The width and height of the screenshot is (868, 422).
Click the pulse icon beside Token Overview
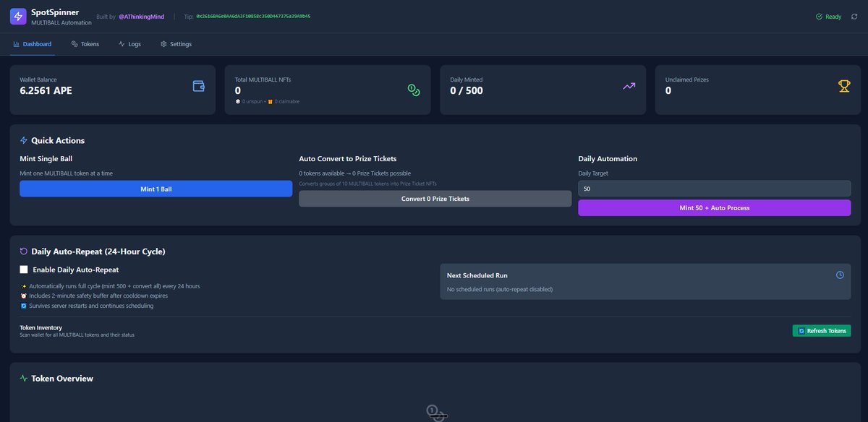(24, 378)
